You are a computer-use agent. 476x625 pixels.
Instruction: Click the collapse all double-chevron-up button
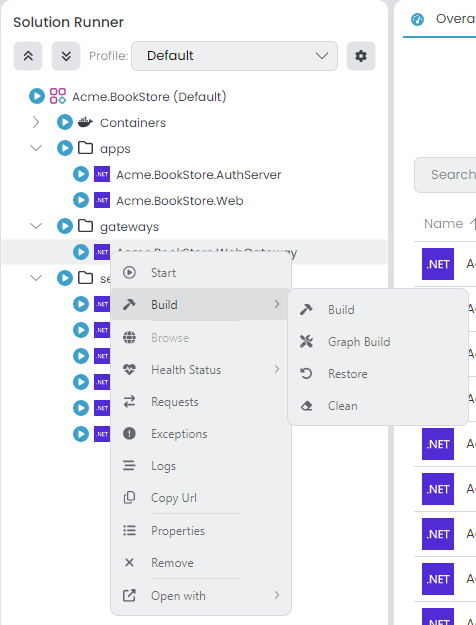tap(28, 56)
